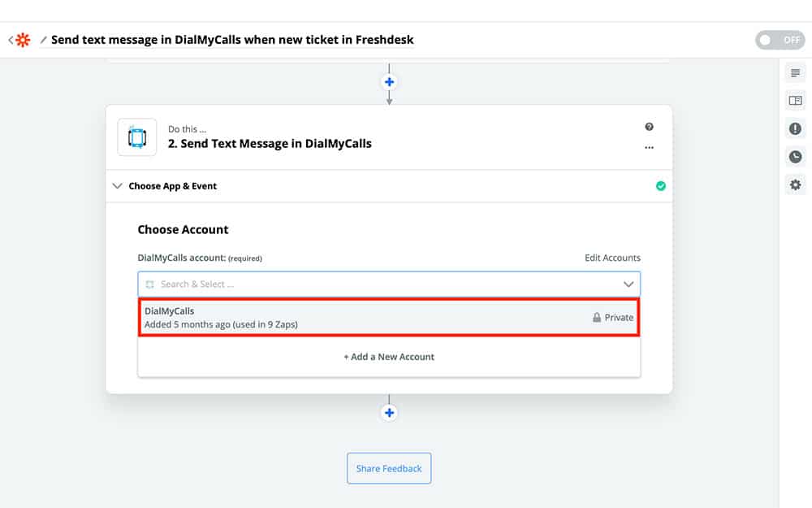
Task: Add a step with the top plus button
Action: [x=390, y=82]
